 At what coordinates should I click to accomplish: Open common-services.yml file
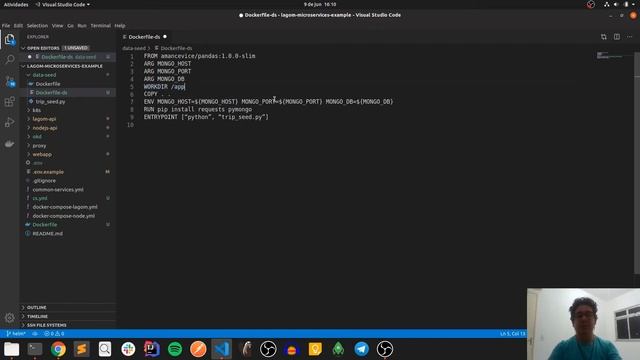click(x=58, y=190)
